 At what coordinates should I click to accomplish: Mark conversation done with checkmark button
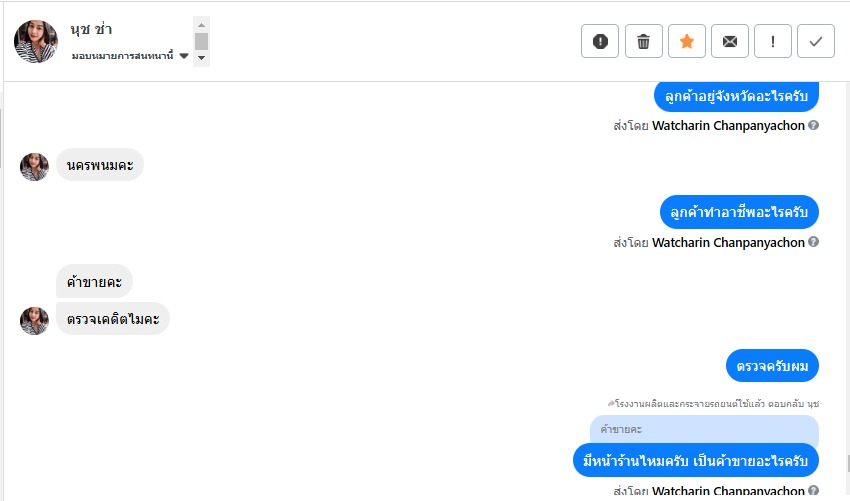816,41
